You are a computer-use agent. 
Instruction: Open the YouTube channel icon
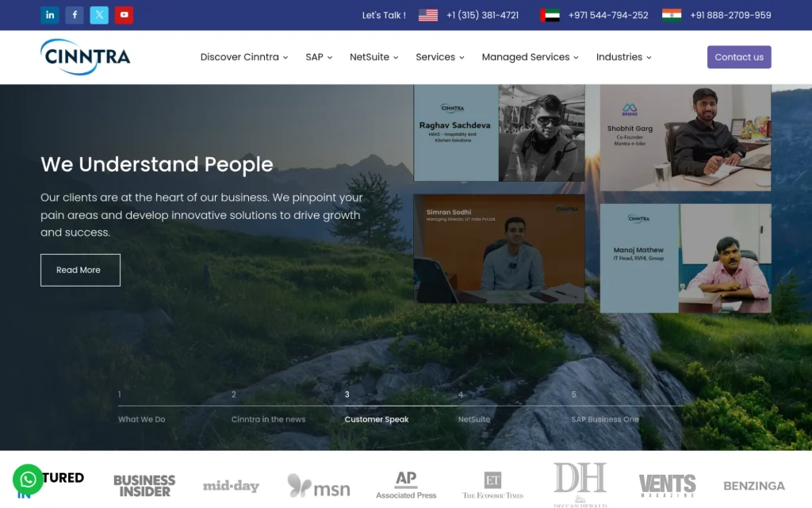tap(124, 15)
